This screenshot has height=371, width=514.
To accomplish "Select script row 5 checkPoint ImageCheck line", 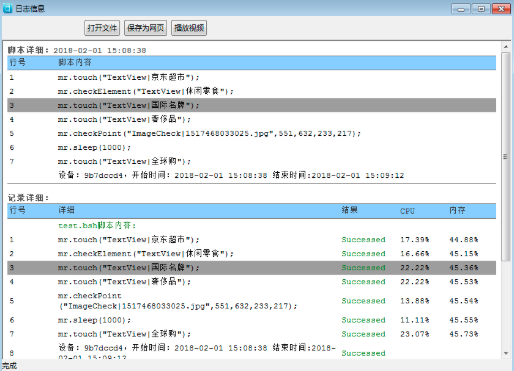I will (251, 133).
